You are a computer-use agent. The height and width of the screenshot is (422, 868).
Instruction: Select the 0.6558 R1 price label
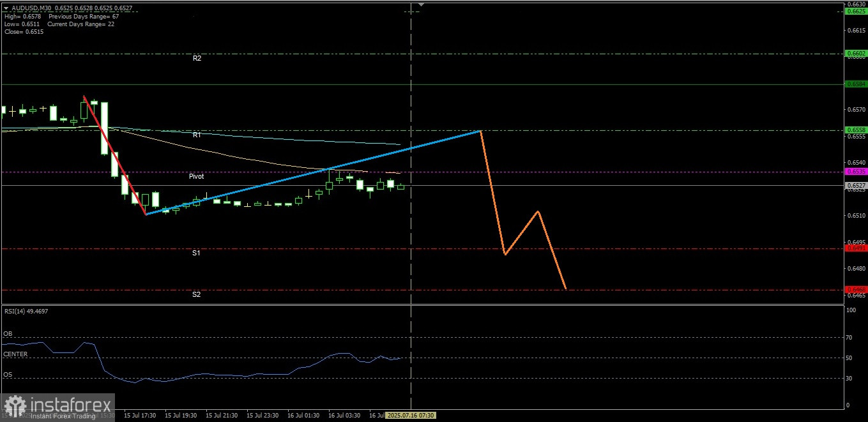[856, 130]
